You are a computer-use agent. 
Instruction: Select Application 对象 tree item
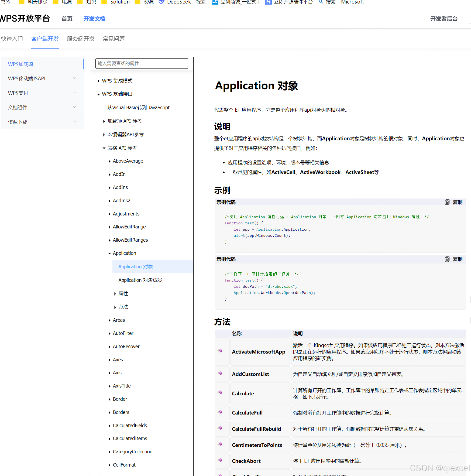pos(135,266)
